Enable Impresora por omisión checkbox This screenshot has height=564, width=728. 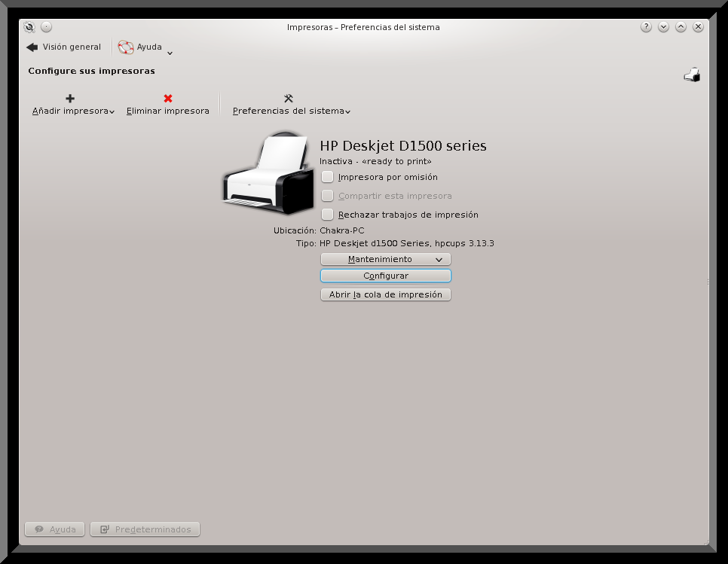point(327,177)
